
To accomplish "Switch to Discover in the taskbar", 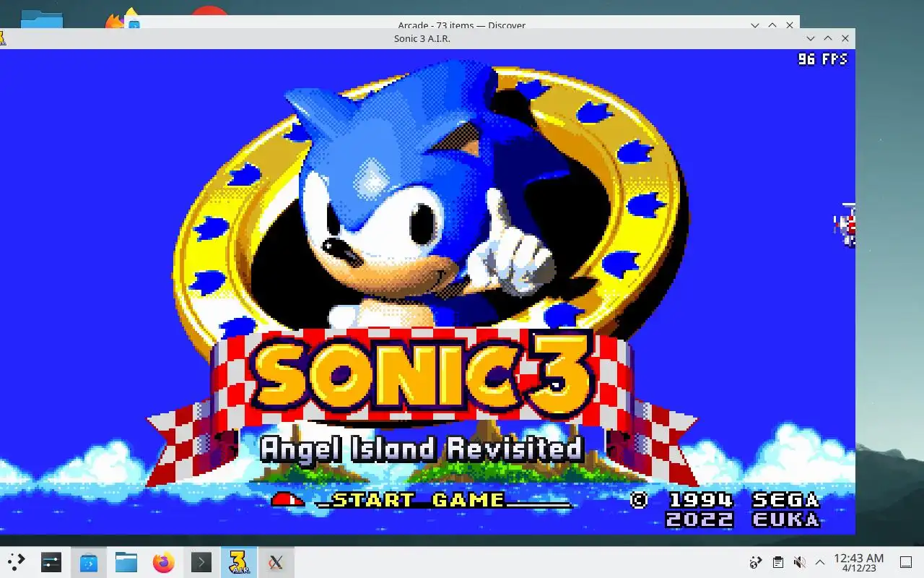I will [x=89, y=562].
